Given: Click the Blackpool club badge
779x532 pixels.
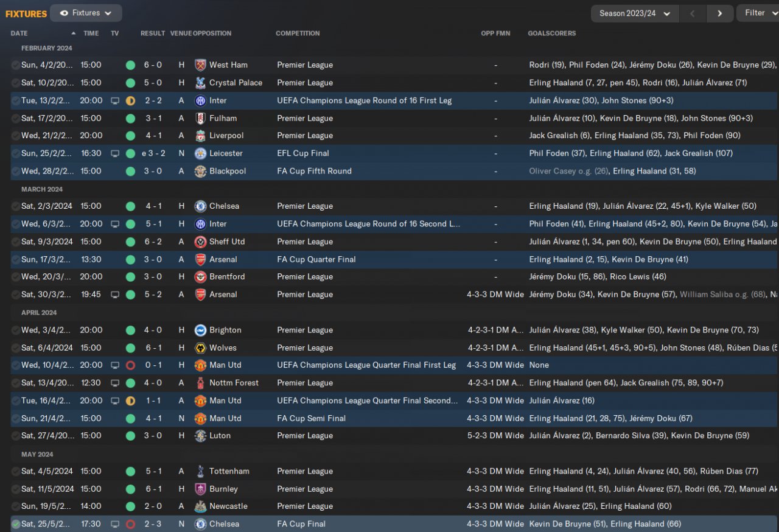Looking at the screenshot, I should (200, 171).
